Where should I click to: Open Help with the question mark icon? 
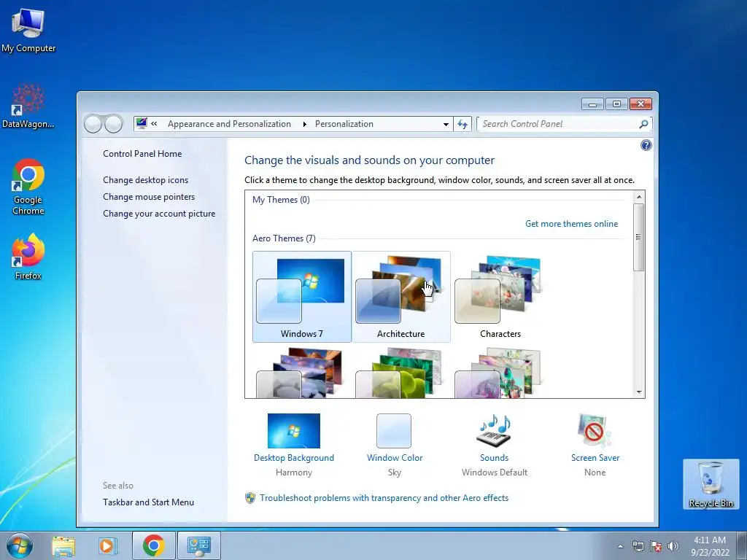coord(646,145)
